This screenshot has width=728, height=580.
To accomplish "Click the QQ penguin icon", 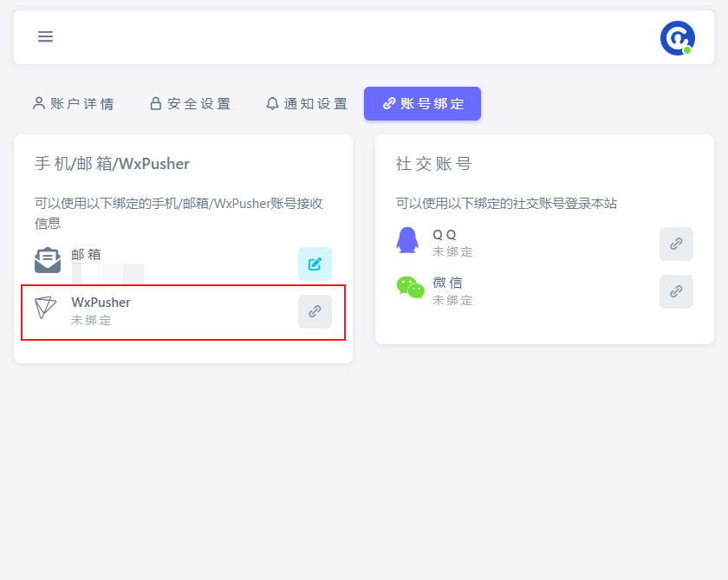I will point(407,240).
